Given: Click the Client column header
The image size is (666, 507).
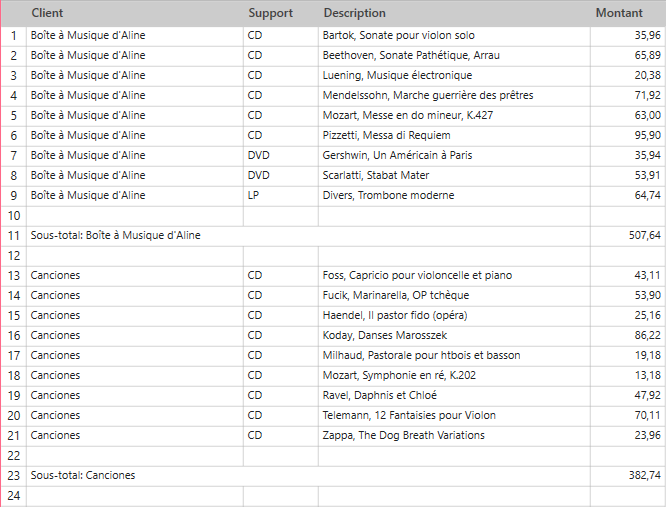Looking at the screenshot, I should pos(48,13).
